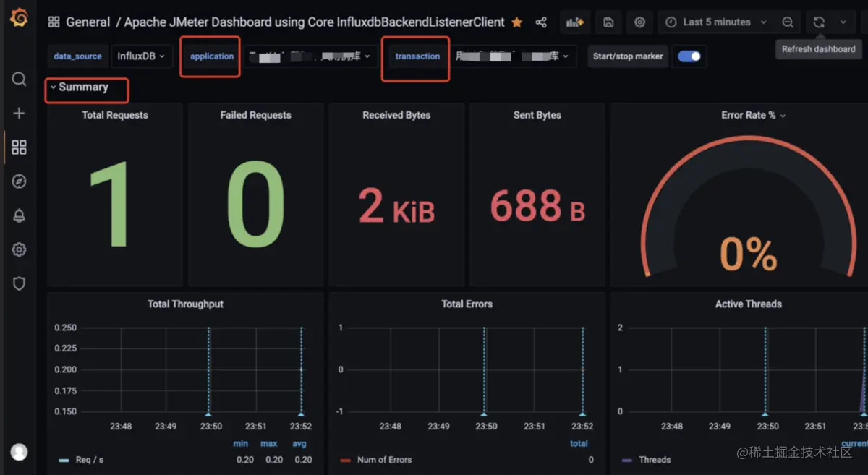The width and height of the screenshot is (868, 475).
Task: Click the General folder link
Action: tap(88, 22)
